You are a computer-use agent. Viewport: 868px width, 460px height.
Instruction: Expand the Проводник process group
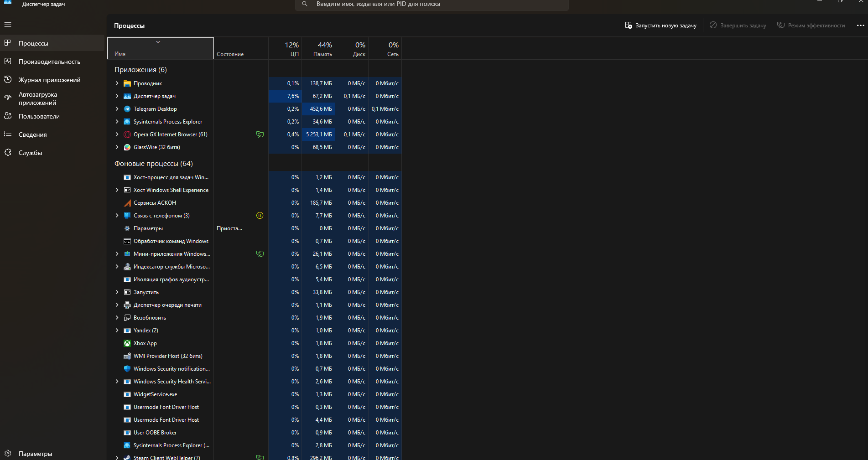pyautogui.click(x=117, y=83)
